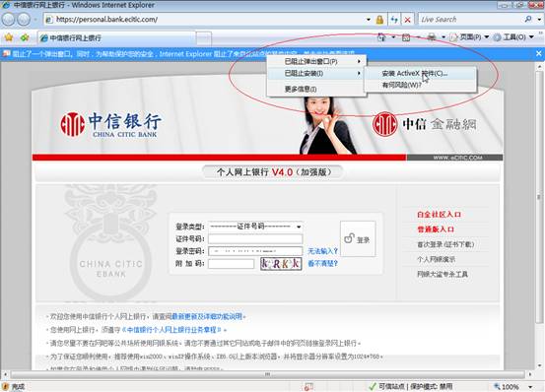Click the 看不清楚? link
This screenshot has height=392, width=545.
[323, 264]
